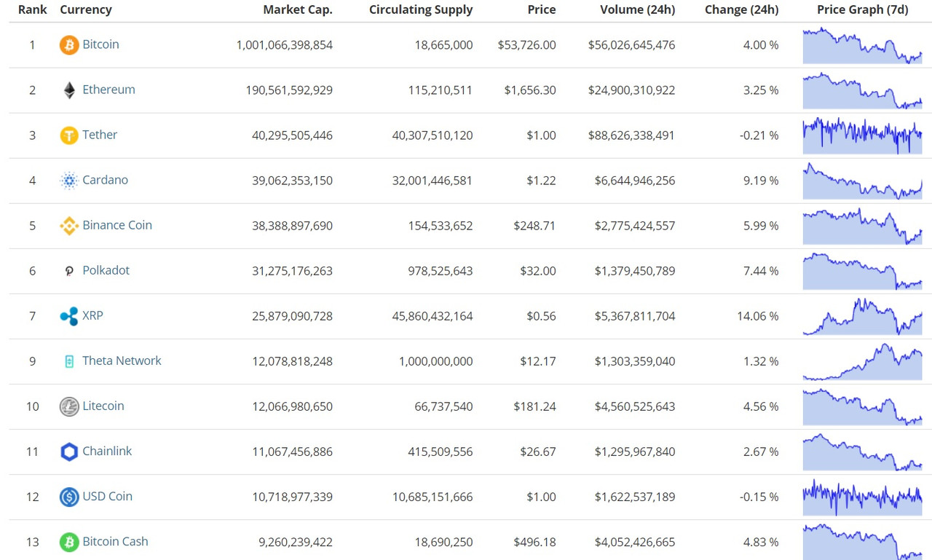Click the Binance Coin logo icon
This screenshot has height=560, width=932.
pyautogui.click(x=69, y=226)
